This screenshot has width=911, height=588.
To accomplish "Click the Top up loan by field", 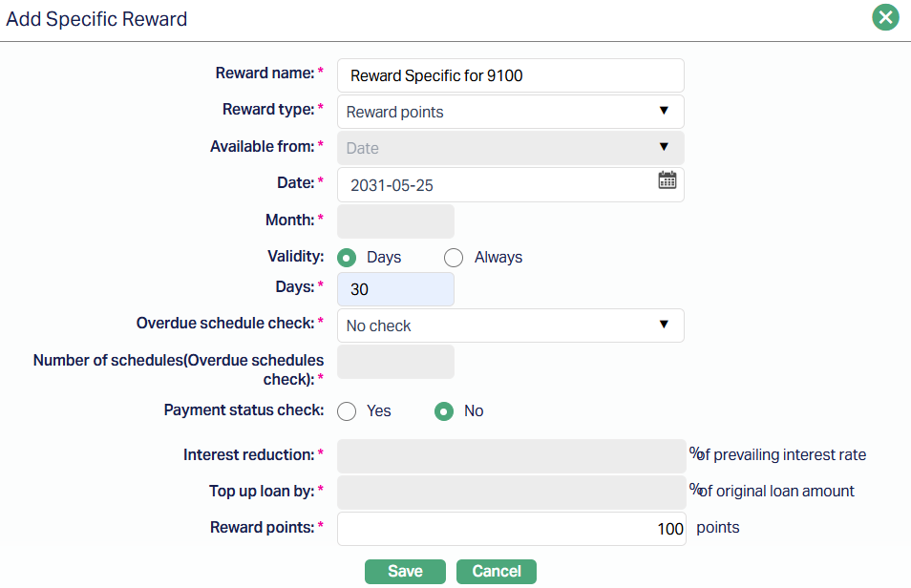I will [510, 493].
